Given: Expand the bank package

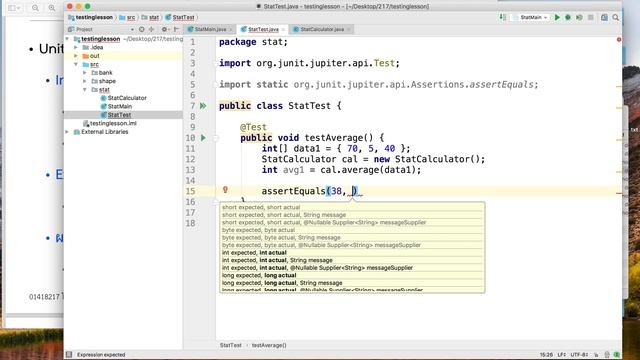Looking at the screenshot, I should click(84, 73).
